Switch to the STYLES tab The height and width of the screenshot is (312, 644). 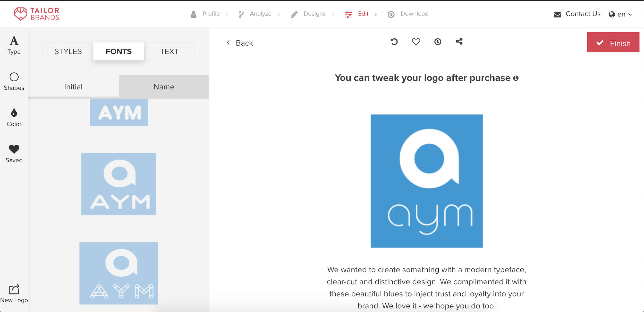[x=68, y=51]
